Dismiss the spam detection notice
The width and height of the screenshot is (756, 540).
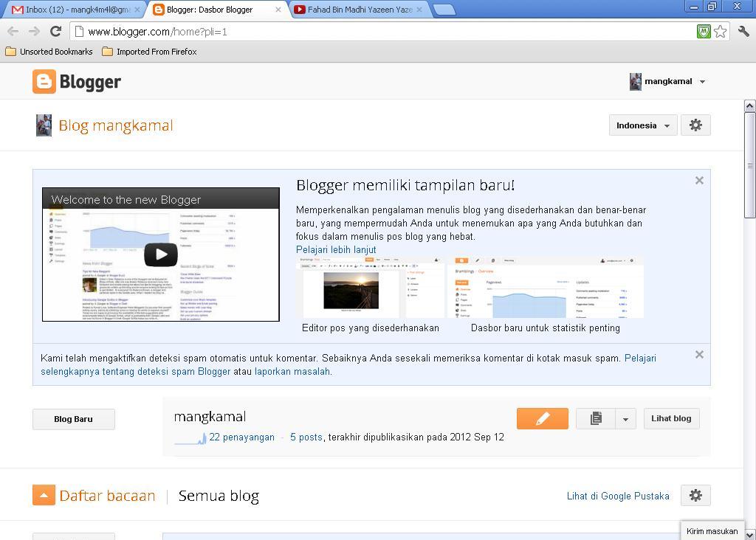(x=699, y=355)
